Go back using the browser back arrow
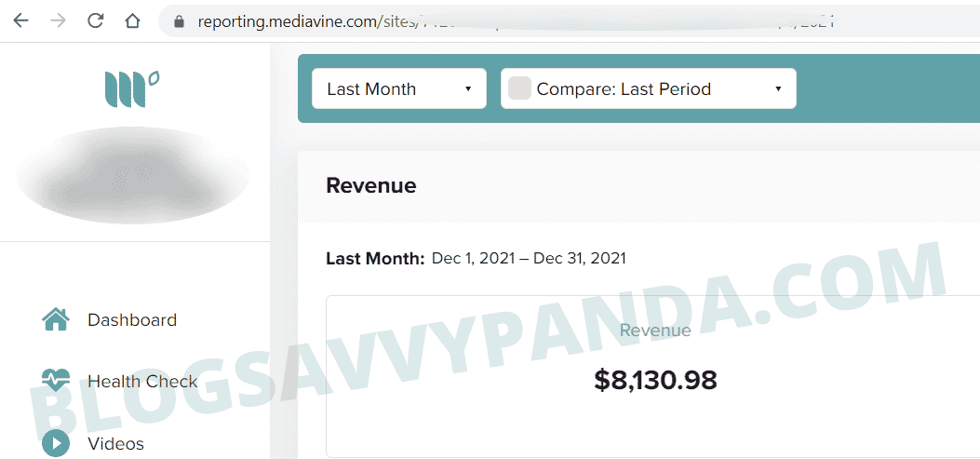 [x=20, y=20]
